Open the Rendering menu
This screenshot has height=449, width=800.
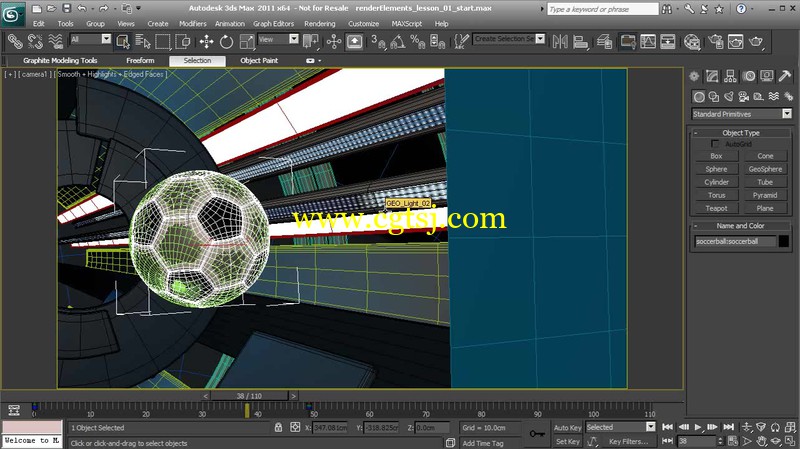pyautogui.click(x=319, y=23)
